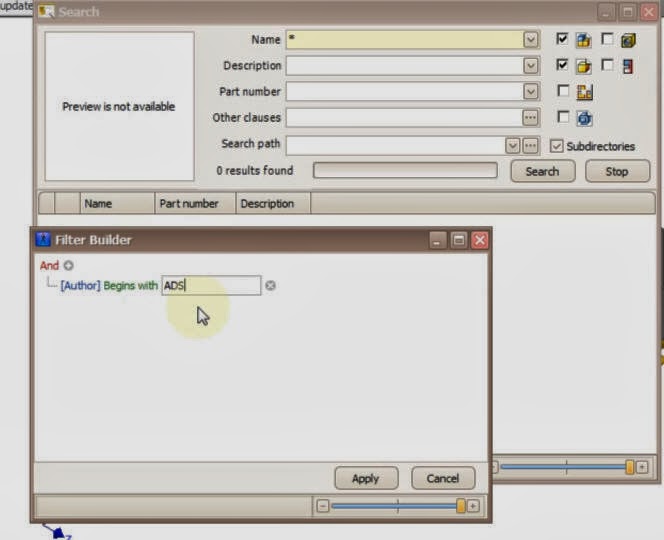
Task: Close the Filter Builder window
Action: click(x=480, y=240)
